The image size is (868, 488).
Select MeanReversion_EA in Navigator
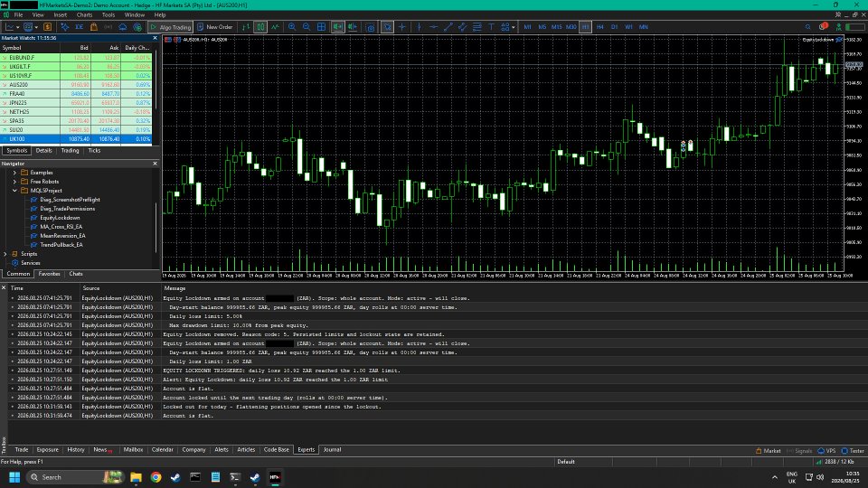coord(62,236)
